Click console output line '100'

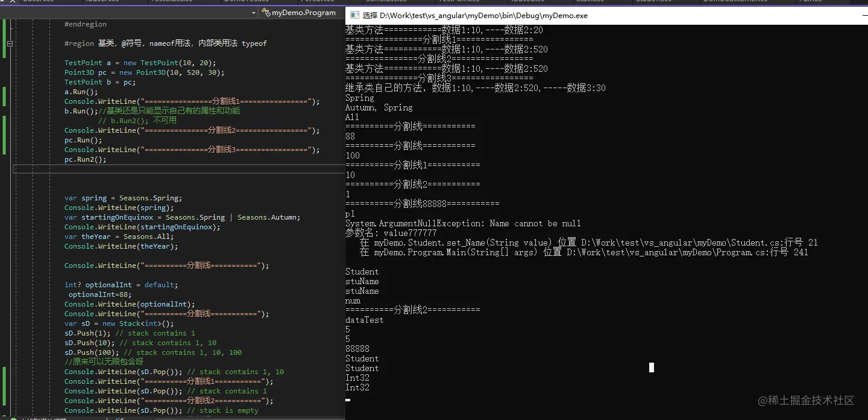tap(353, 156)
